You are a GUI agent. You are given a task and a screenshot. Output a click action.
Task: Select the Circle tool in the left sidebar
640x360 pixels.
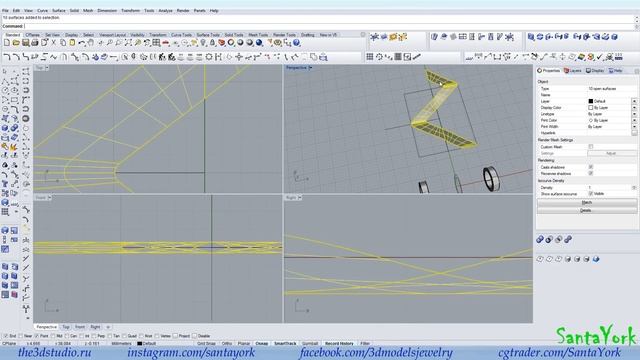(5, 90)
